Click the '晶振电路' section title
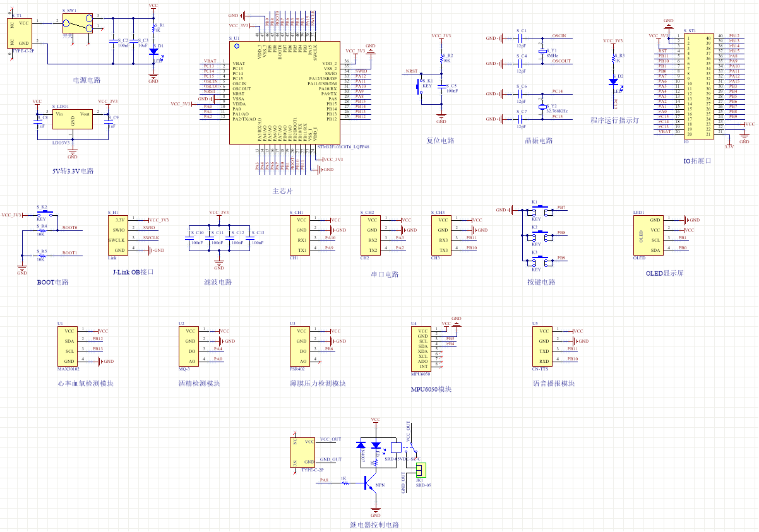The width and height of the screenshot is (759, 532). [539, 140]
